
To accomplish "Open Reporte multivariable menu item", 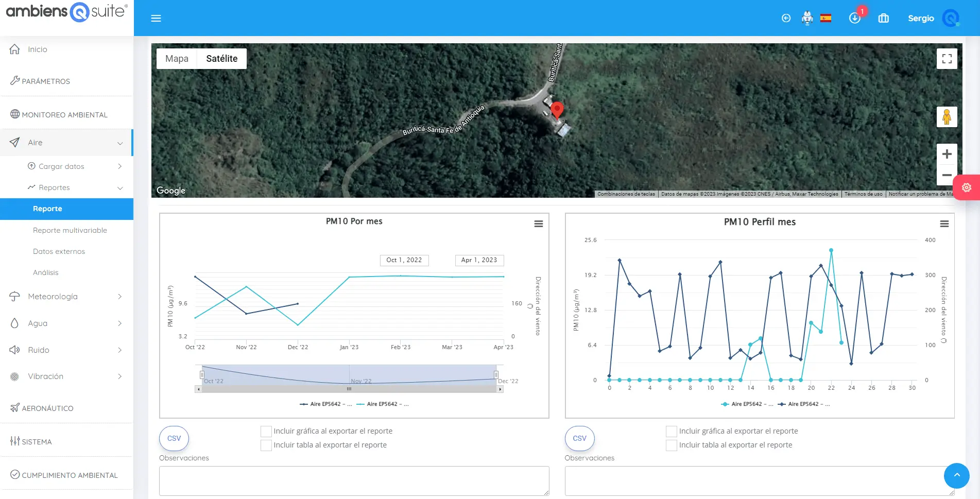I will click(70, 230).
